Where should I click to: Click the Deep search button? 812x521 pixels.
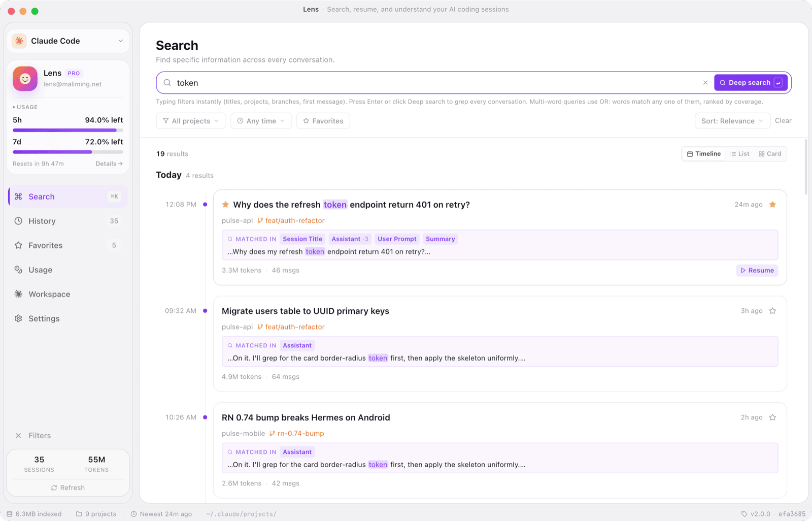point(751,83)
